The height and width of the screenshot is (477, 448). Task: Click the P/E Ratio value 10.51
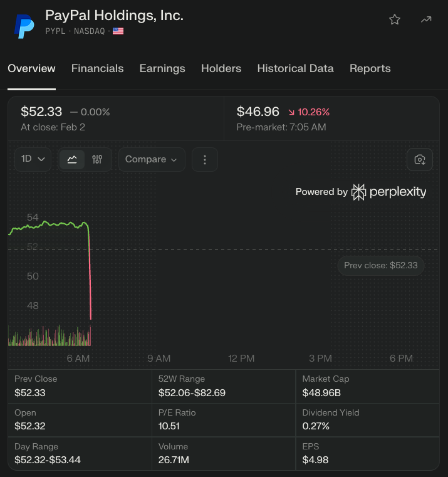(169, 426)
